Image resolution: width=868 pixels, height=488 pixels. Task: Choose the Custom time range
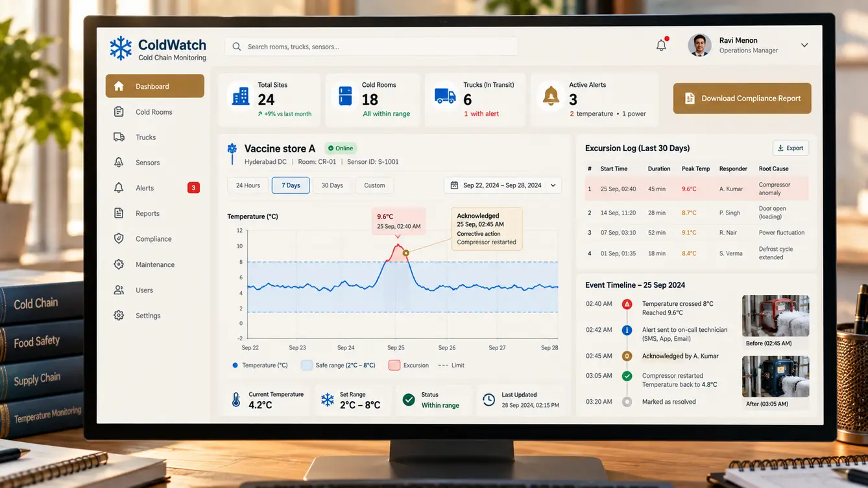coord(374,185)
